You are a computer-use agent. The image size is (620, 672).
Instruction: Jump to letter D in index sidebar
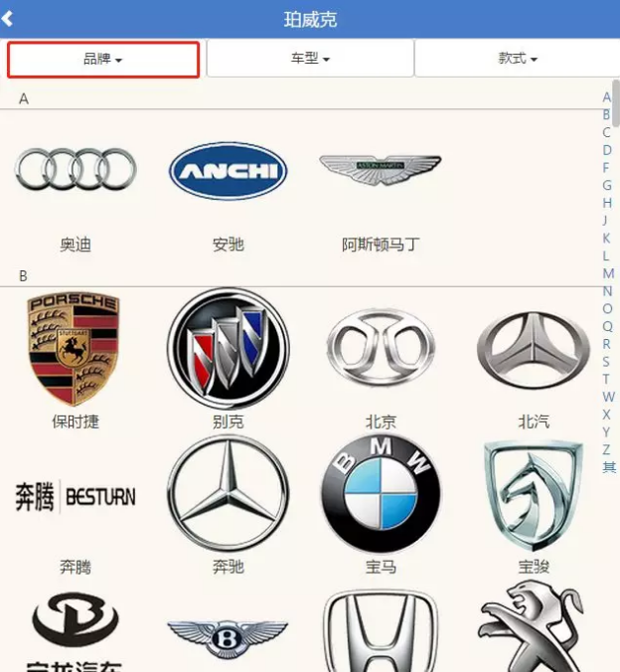coord(607,150)
